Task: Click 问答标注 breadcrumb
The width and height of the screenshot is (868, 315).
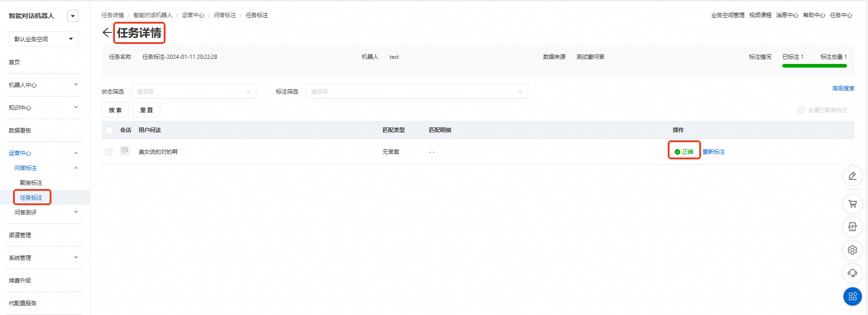Action: coord(225,15)
